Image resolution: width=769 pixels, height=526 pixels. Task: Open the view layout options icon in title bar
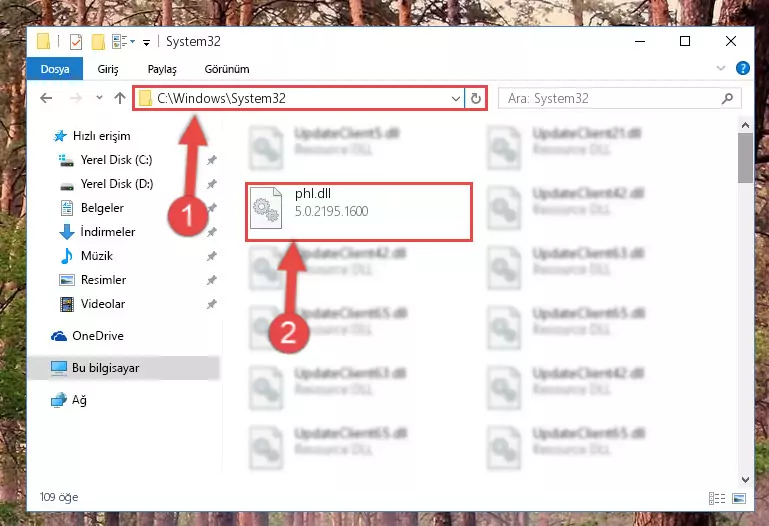(120, 42)
